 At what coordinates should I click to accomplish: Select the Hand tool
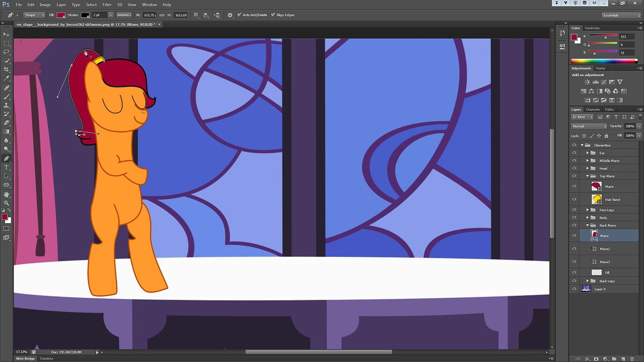pos(7,194)
